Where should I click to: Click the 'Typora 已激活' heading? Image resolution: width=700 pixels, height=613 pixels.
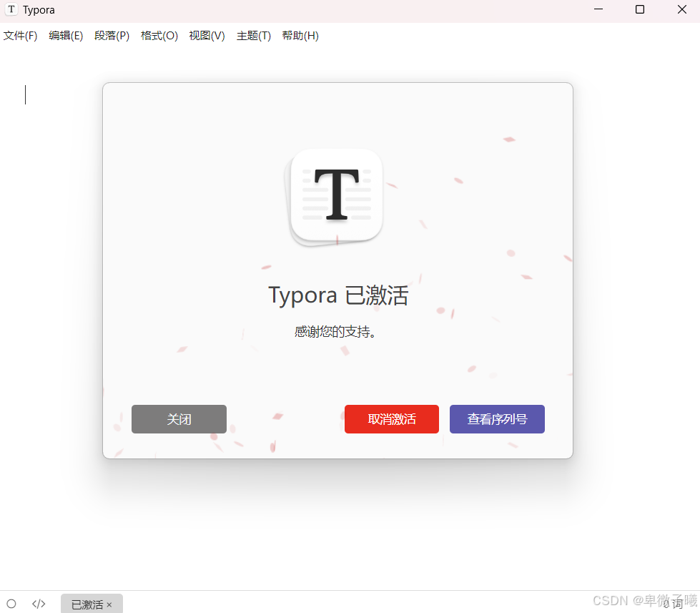click(x=338, y=295)
